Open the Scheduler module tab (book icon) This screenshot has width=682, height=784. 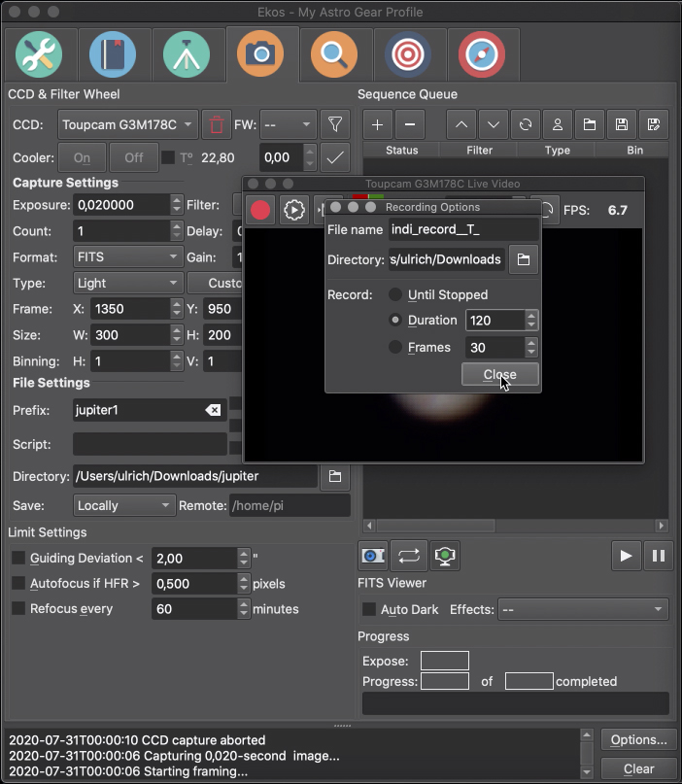point(113,54)
